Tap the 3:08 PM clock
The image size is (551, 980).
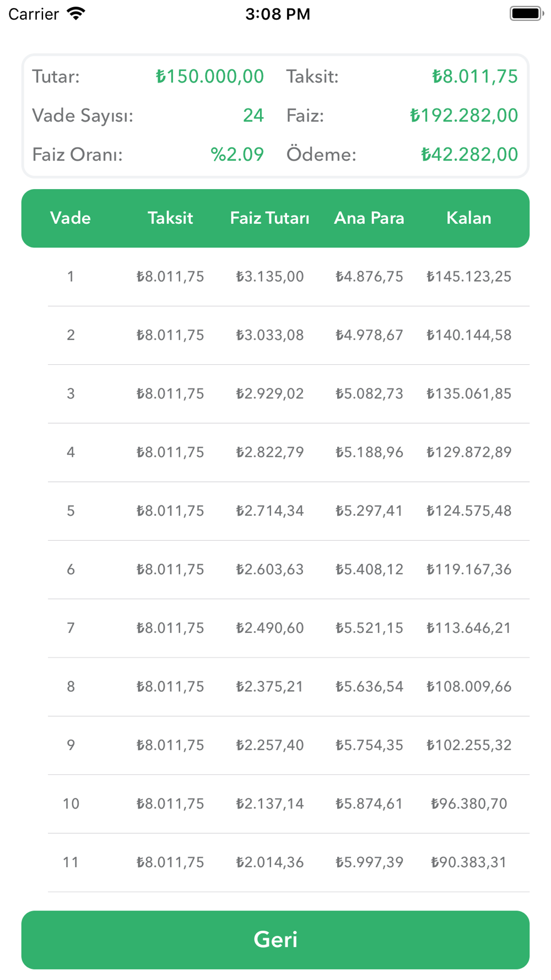click(x=278, y=14)
